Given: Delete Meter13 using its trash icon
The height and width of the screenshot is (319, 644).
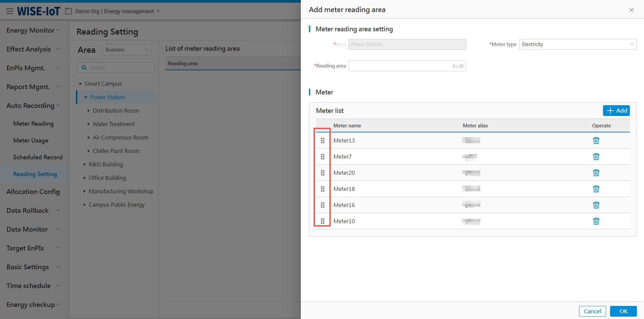Looking at the screenshot, I should click(596, 141).
